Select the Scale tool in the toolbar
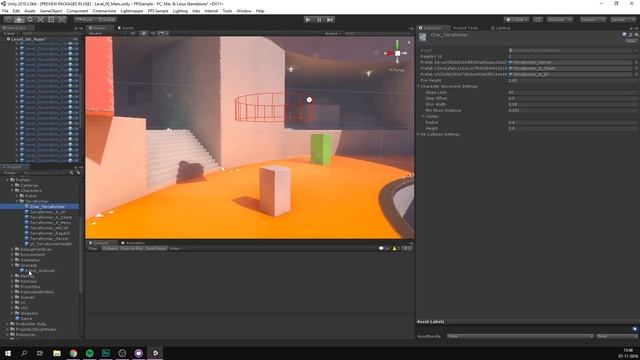The image size is (640, 360). (x=40, y=20)
